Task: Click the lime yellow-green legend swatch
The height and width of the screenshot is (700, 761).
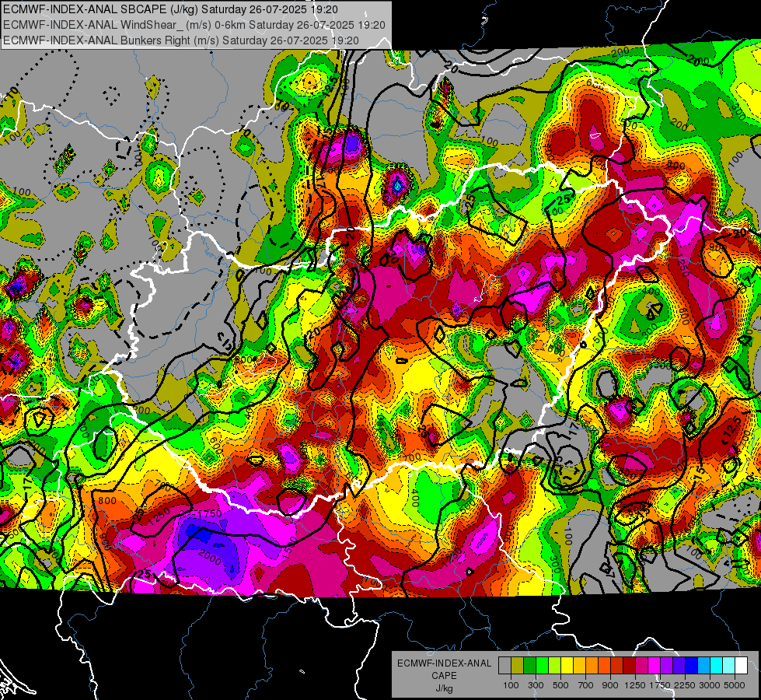Action: pos(555,666)
